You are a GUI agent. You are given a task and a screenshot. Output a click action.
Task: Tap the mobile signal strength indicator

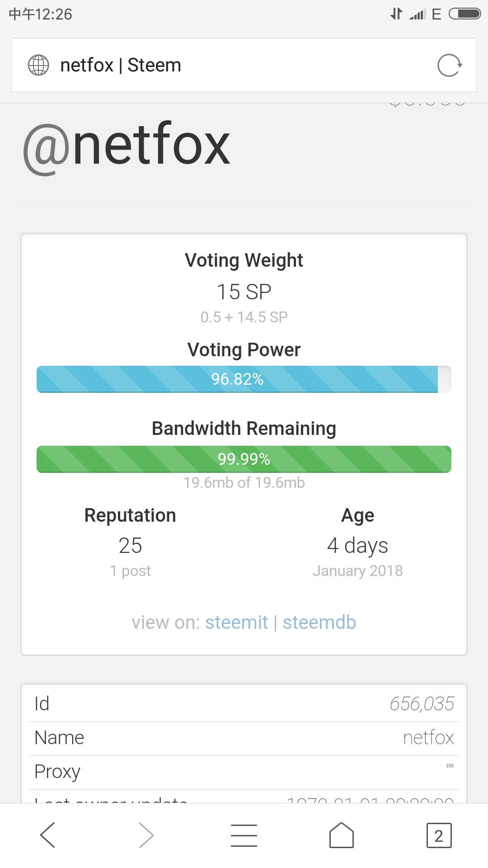[x=418, y=14]
